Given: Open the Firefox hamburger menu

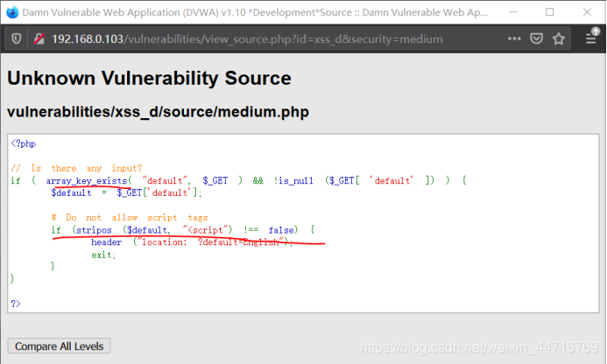Looking at the screenshot, I should 590,38.
